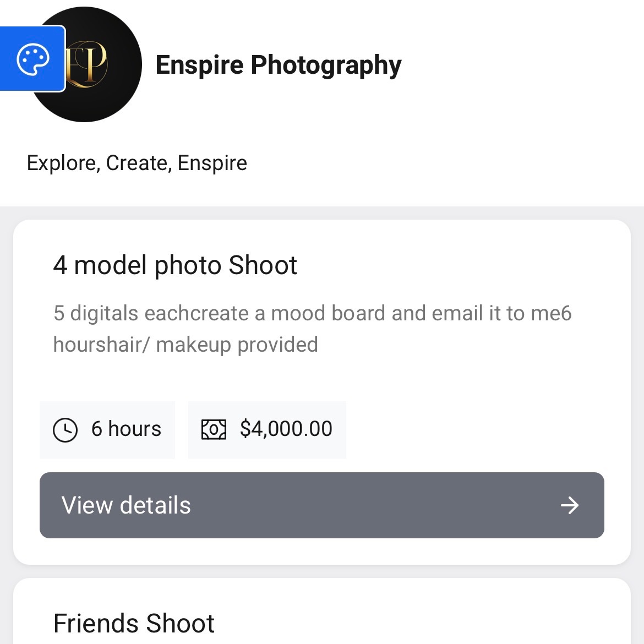Select the 4 model photo Shoot title
Screen dimensions: 644x644
[x=175, y=265]
